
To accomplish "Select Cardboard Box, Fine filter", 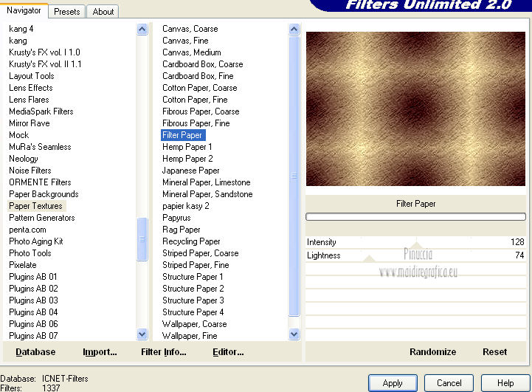I will coord(198,76).
